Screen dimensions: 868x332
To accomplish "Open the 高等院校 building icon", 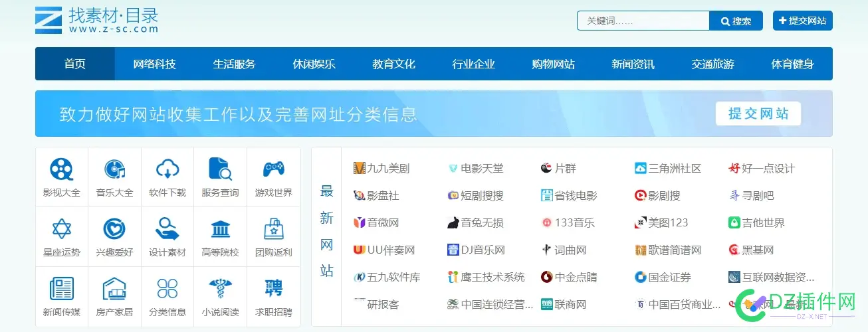I will coord(220,229).
